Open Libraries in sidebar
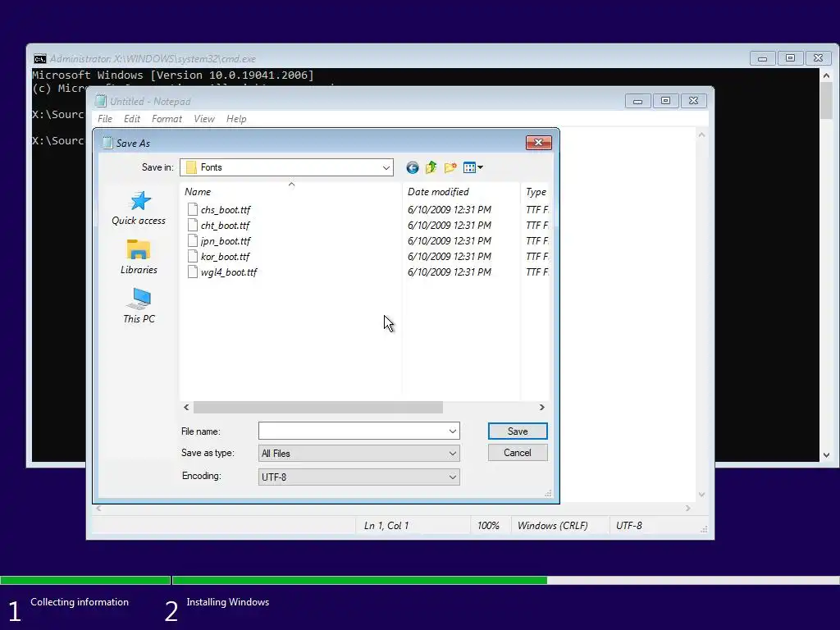This screenshot has width=840, height=630. (139, 257)
